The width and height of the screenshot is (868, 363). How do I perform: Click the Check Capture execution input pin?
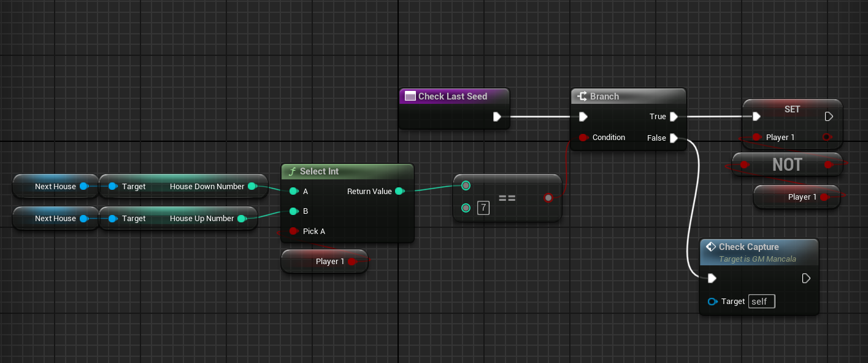(x=712, y=279)
